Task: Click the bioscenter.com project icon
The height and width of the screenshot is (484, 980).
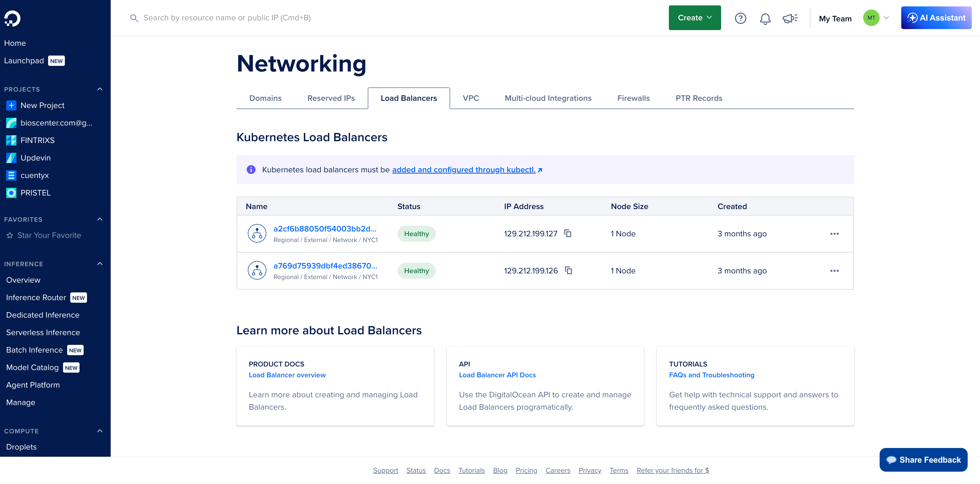Action: pos(11,123)
